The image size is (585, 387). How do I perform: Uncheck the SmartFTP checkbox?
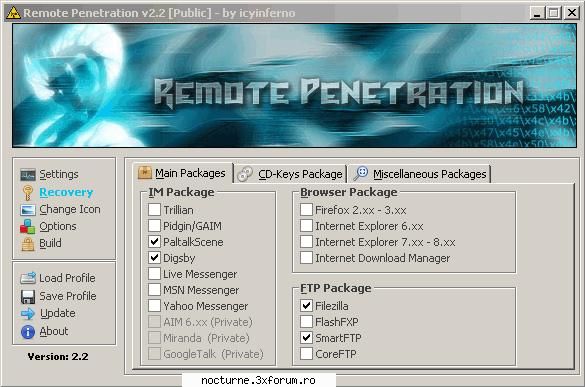point(306,338)
